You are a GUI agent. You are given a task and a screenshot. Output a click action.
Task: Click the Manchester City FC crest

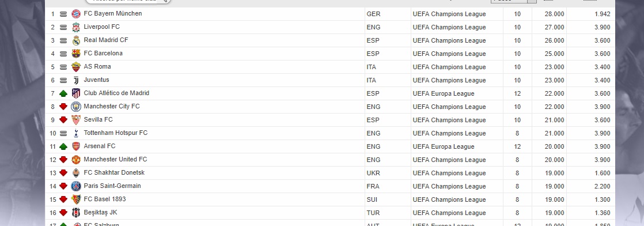(x=76, y=107)
